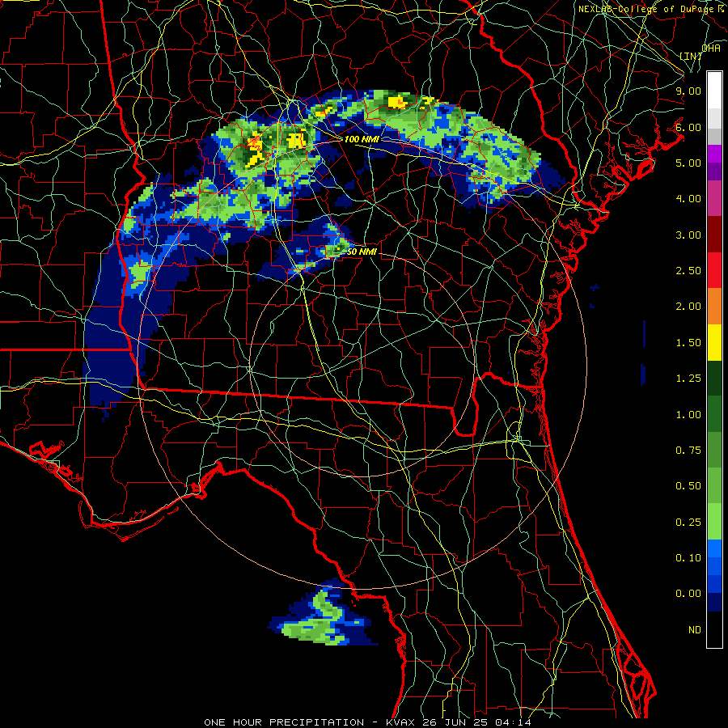The height and width of the screenshot is (728, 728).
Task: Click the white 9.00 inch legend swatch
Action: (x=714, y=90)
